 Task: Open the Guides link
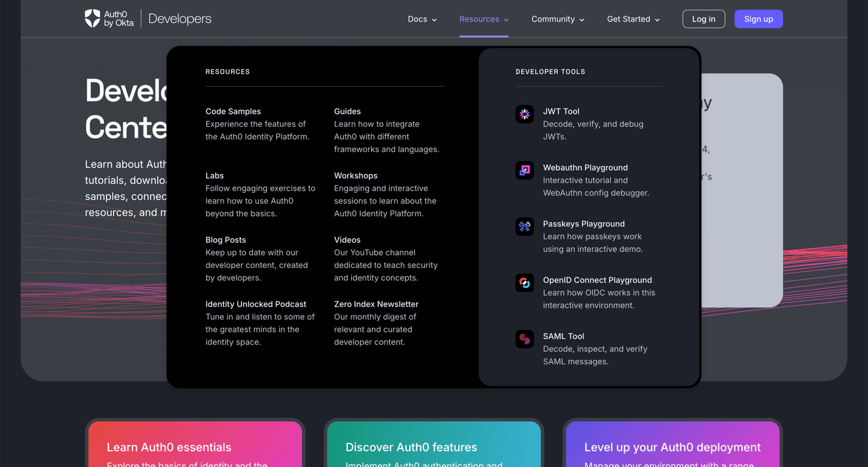pyautogui.click(x=347, y=111)
